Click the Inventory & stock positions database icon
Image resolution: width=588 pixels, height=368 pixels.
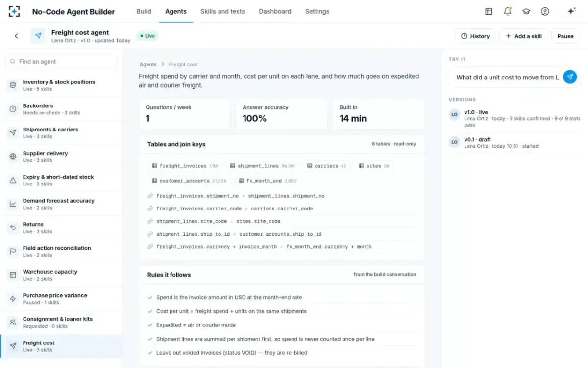(13, 85)
